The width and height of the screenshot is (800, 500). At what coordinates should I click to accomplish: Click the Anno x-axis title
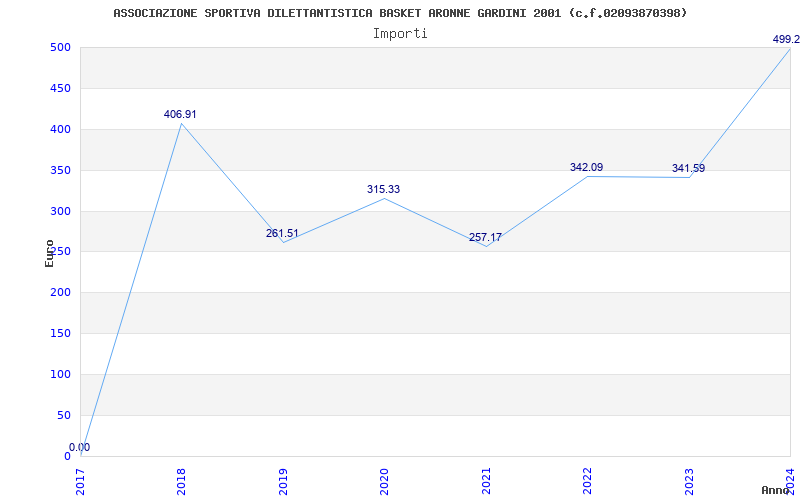[x=778, y=490]
